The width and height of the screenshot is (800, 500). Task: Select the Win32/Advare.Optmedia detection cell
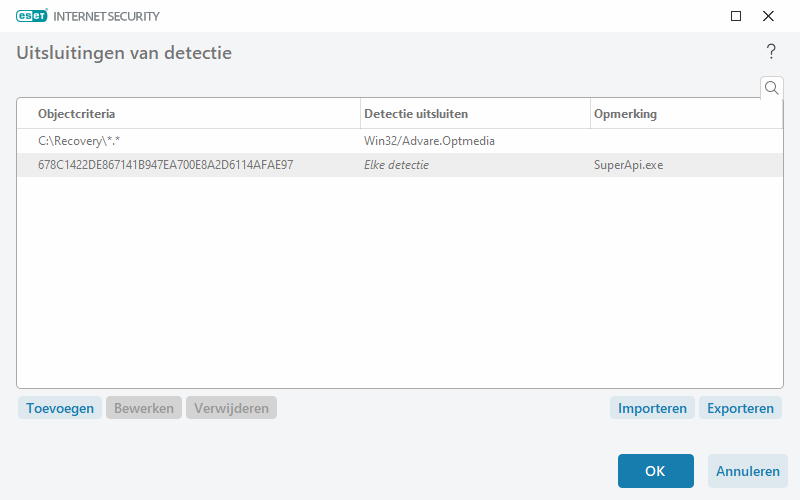(x=429, y=141)
